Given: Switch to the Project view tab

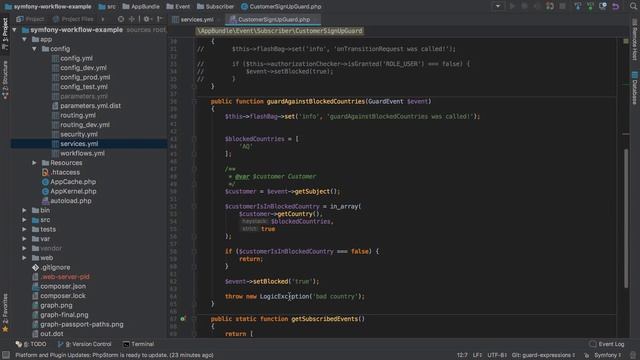Looking at the screenshot, I should (30, 19).
